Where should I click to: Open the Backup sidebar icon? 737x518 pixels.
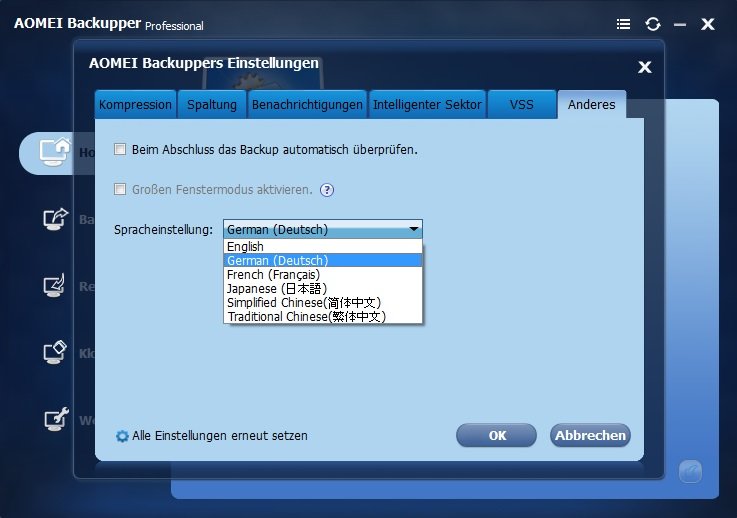[55, 219]
